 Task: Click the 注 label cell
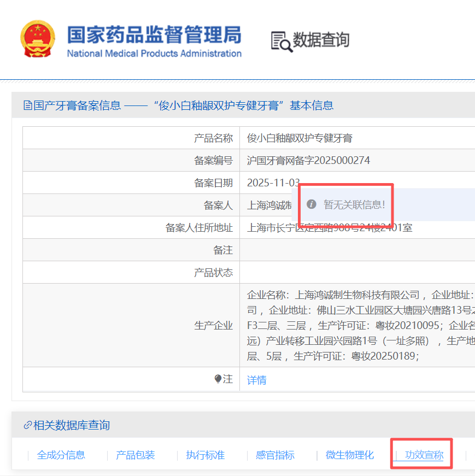(131, 379)
